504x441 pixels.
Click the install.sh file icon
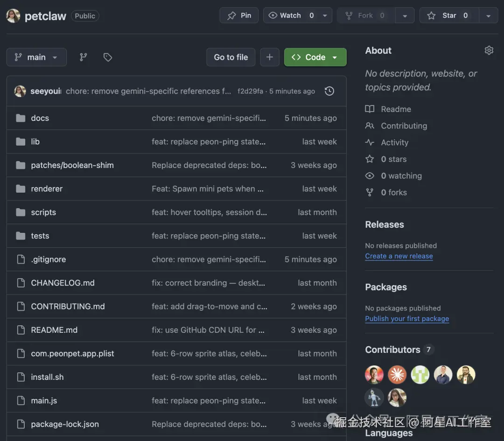pyautogui.click(x=21, y=377)
